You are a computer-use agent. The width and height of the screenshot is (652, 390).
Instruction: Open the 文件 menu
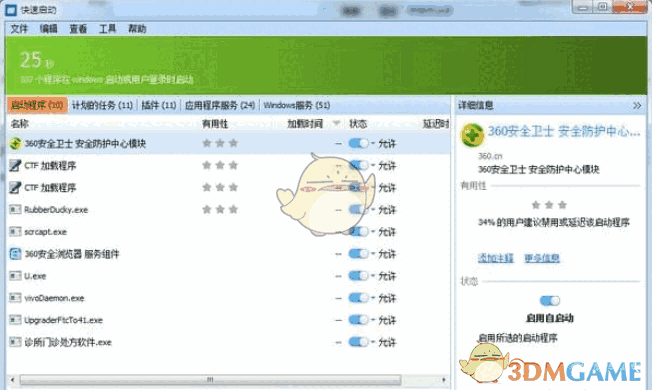[x=19, y=29]
